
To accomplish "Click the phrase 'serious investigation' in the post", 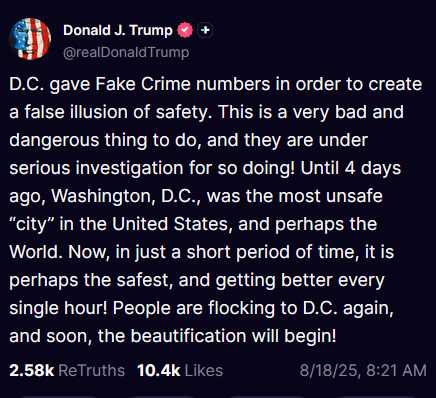I will pos(96,168).
